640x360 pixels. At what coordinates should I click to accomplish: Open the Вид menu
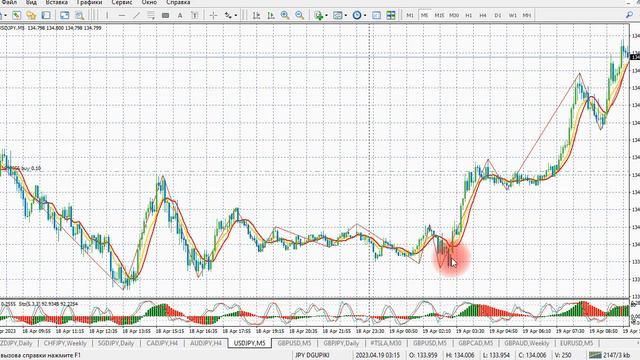(31, 2)
